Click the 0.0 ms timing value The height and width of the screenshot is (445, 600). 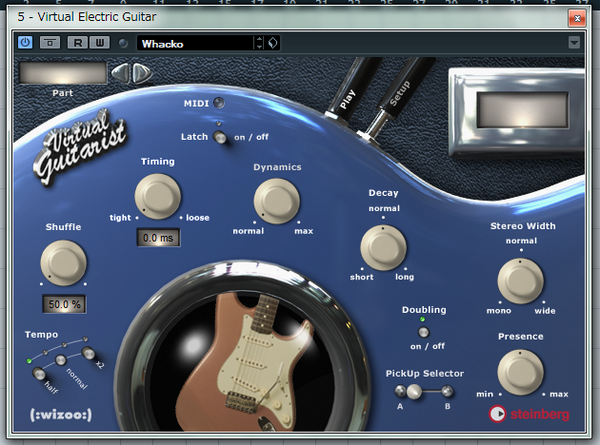pyautogui.click(x=158, y=238)
